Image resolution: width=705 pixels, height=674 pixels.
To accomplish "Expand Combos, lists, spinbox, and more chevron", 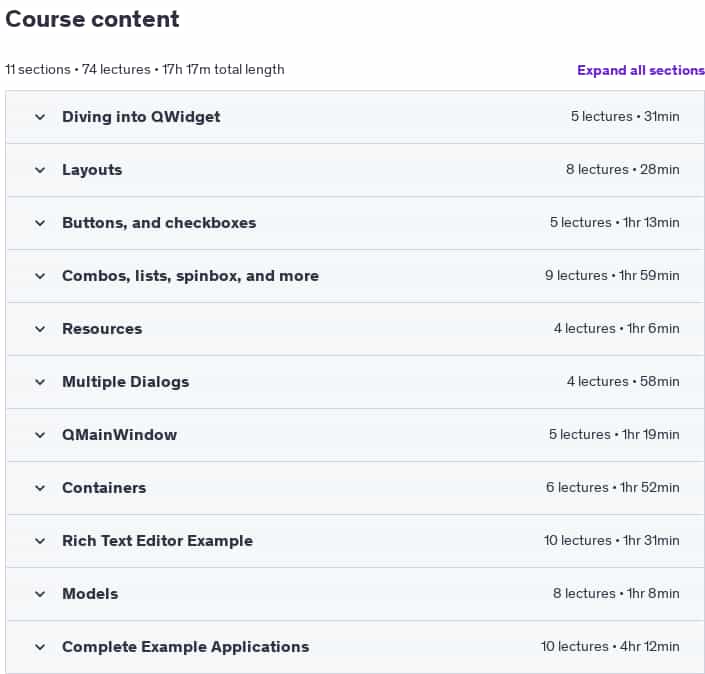I will (x=40, y=276).
